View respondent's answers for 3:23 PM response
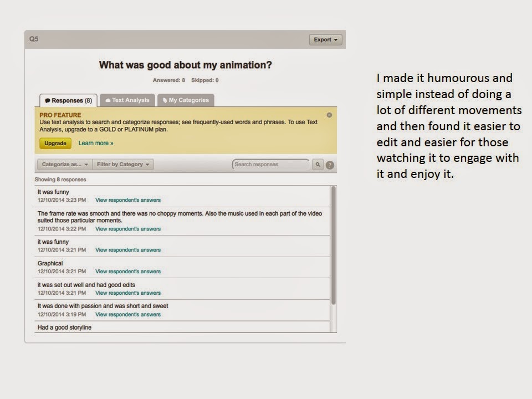This screenshot has height=399, width=532. [x=128, y=200]
